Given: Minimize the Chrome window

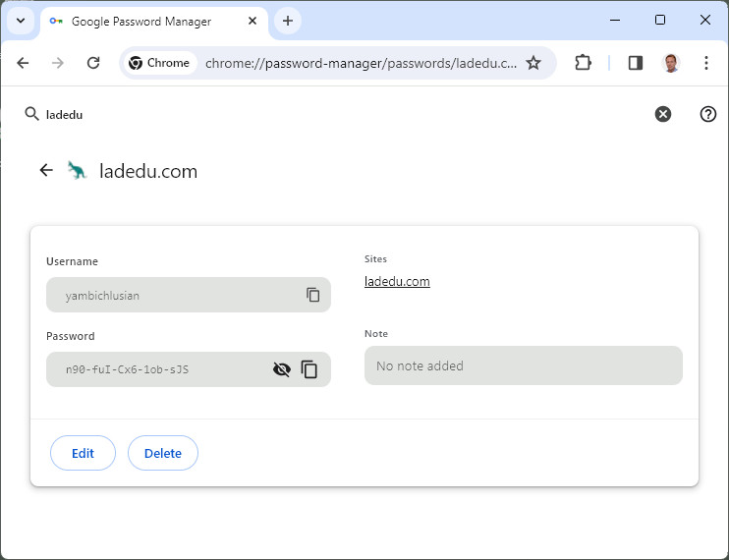Looking at the screenshot, I should (615, 20).
